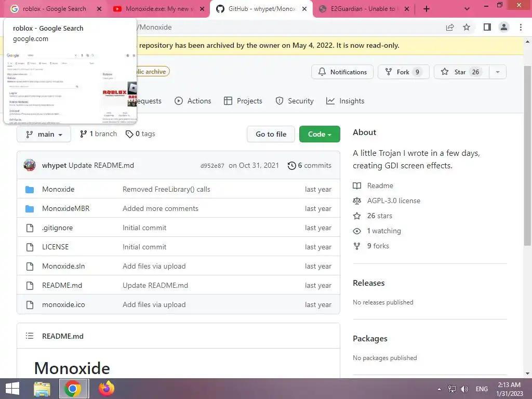Bookmark this page with the star icon
Image resolution: width=532 pixels, height=399 pixels.
[x=467, y=27]
